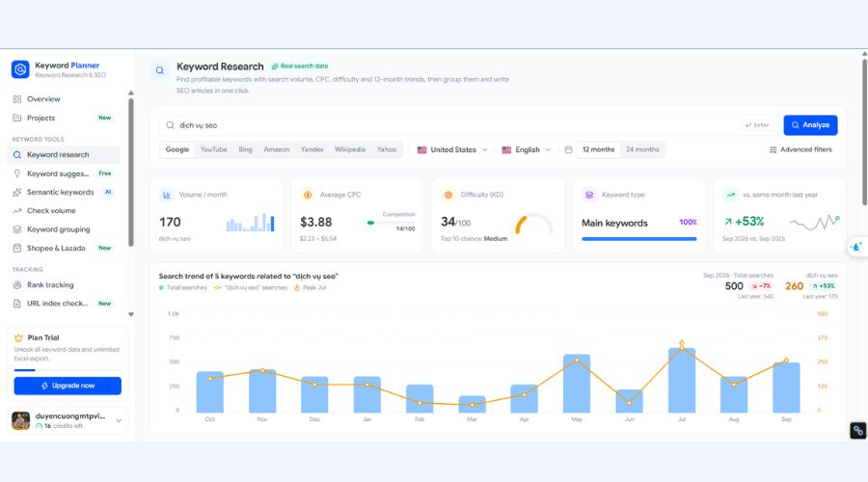Image resolution: width=868 pixels, height=482 pixels.
Task: Open URL index checker item
Action: coord(64,304)
